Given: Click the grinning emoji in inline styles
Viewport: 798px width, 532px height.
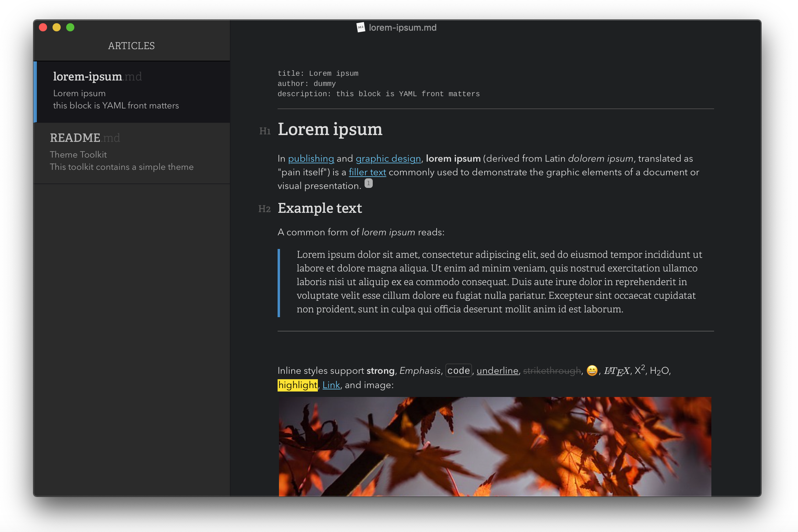Looking at the screenshot, I should [592, 371].
